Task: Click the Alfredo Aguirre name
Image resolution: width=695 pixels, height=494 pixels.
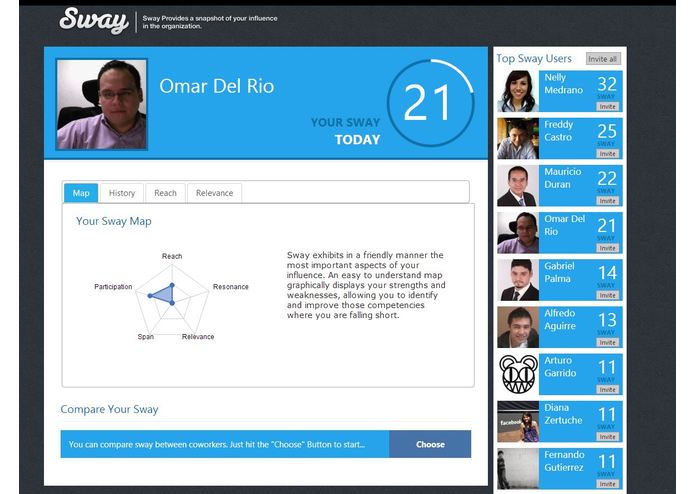Action: tap(560, 319)
